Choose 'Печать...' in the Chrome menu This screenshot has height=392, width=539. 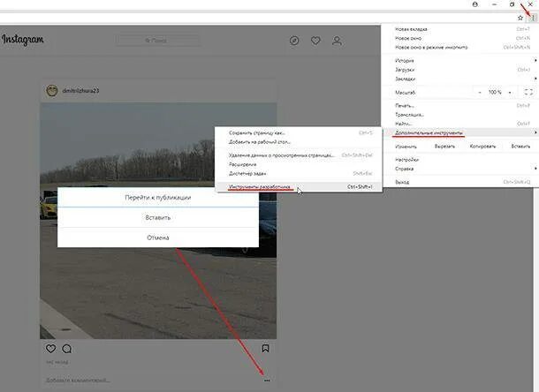[459, 105]
